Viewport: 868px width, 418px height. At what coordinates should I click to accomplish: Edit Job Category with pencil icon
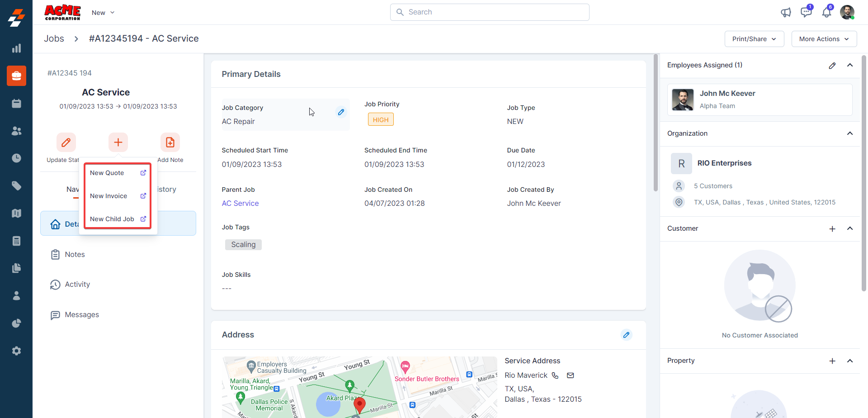[x=341, y=112]
